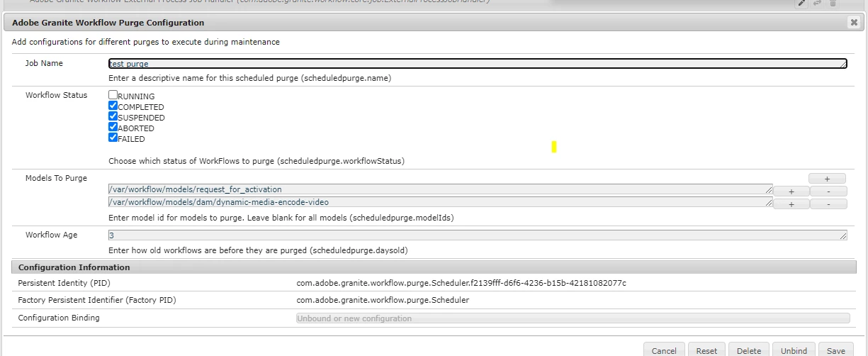The height and width of the screenshot is (356, 868).
Task: Click the Job Name field containing test purge
Action: pyautogui.click(x=478, y=64)
